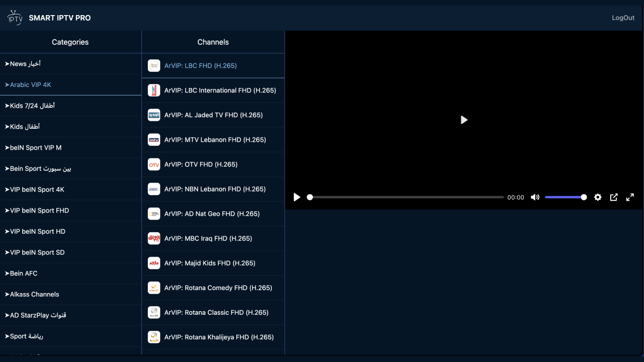
Task: Open the Alkass Channels category
Action: (x=71, y=294)
